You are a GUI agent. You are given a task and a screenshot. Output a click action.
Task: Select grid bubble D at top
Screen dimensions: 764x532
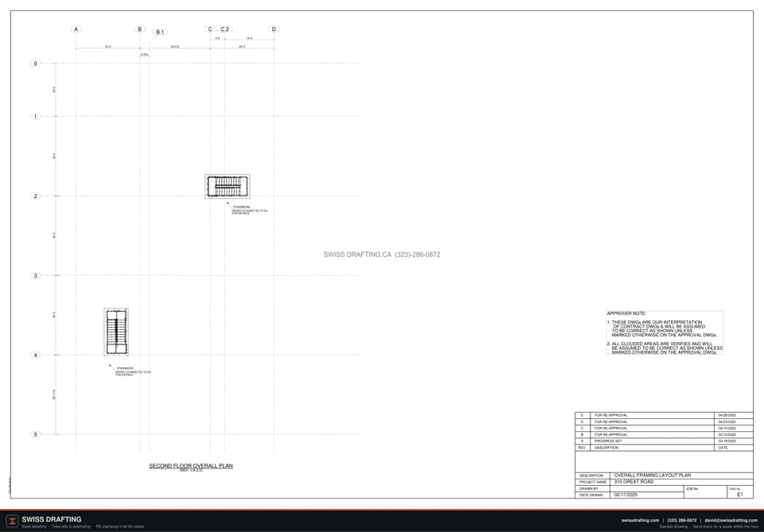(274, 29)
